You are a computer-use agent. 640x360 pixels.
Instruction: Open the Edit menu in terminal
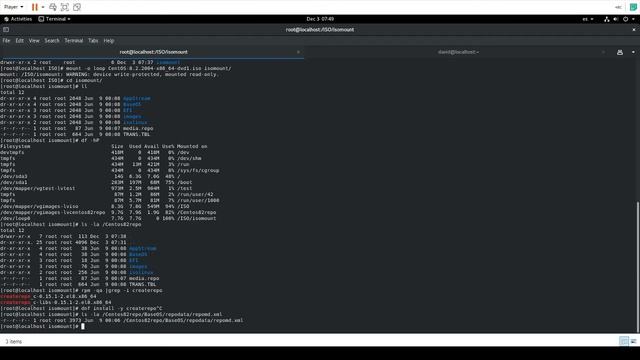[20, 40]
